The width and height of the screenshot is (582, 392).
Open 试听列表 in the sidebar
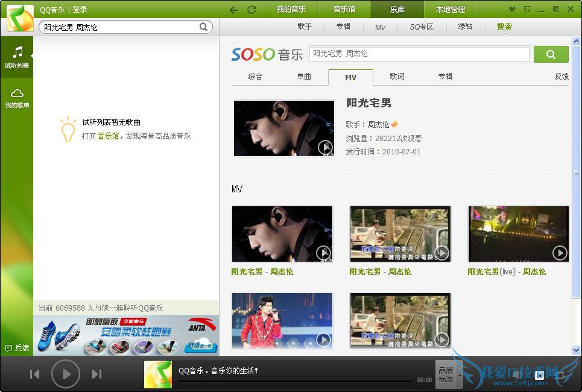(17, 57)
